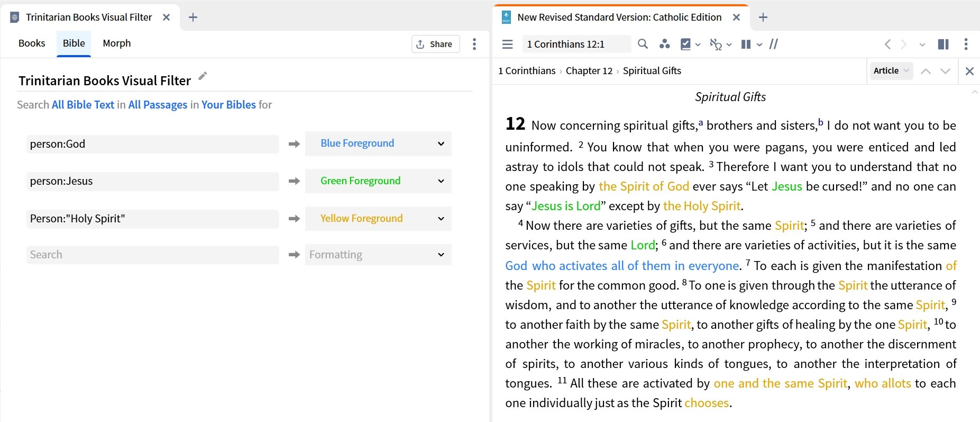Open the visual filter panel kebab menu

tap(474, 44)
